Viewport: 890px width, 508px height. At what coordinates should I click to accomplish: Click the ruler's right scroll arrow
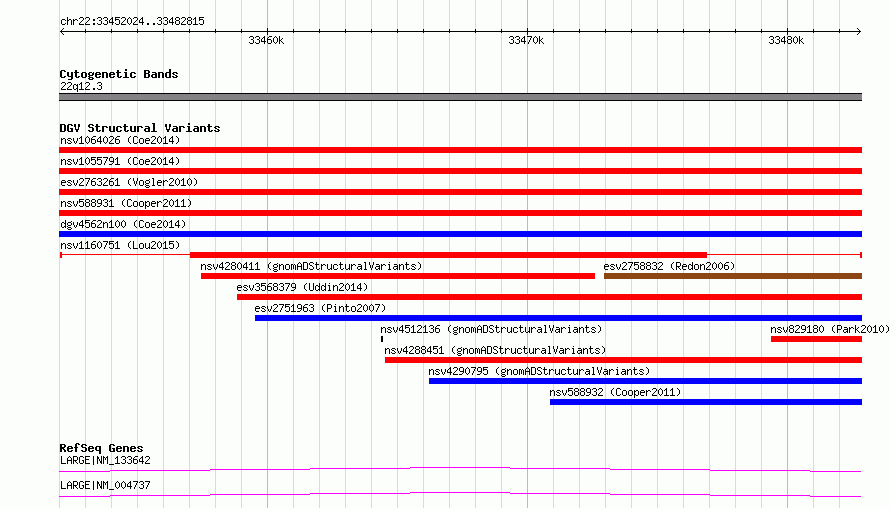[859, 32]
